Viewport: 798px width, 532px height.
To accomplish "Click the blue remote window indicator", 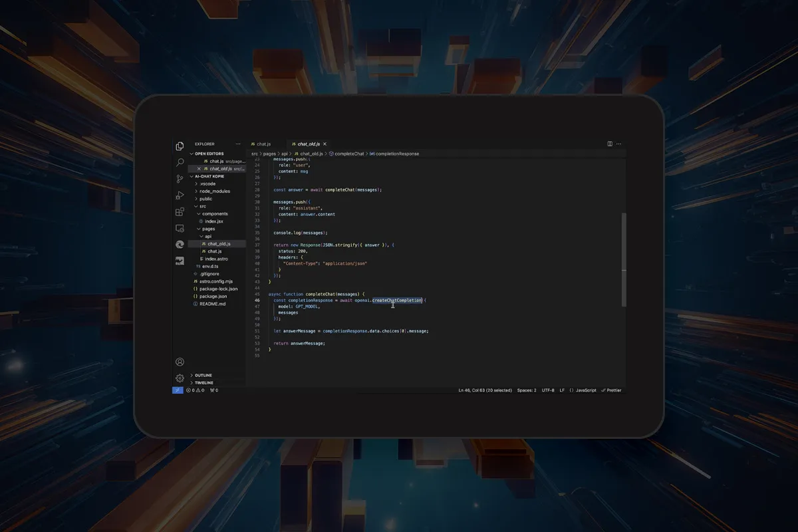I will click(178, 390).
